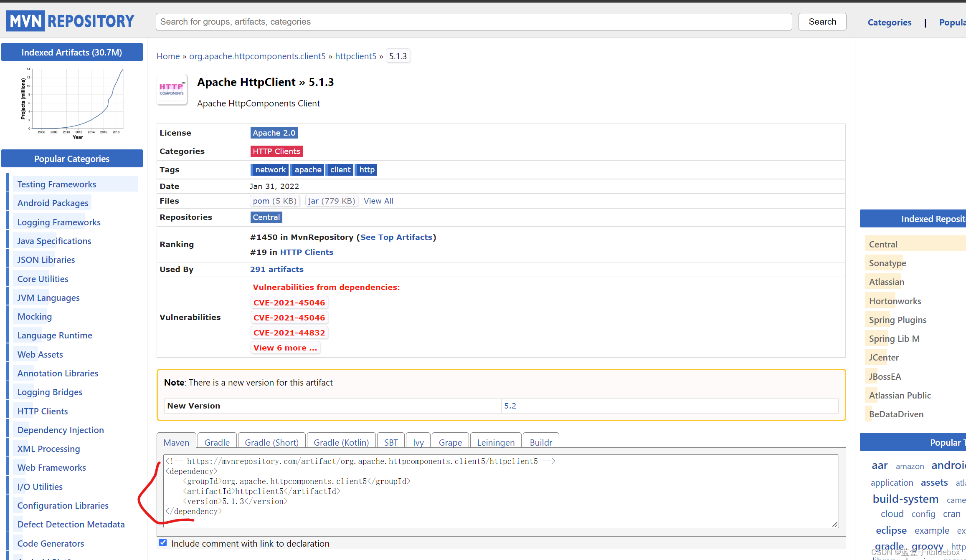Open Java Specifications category
The image size is (966, 560).
tap(54, 241)
